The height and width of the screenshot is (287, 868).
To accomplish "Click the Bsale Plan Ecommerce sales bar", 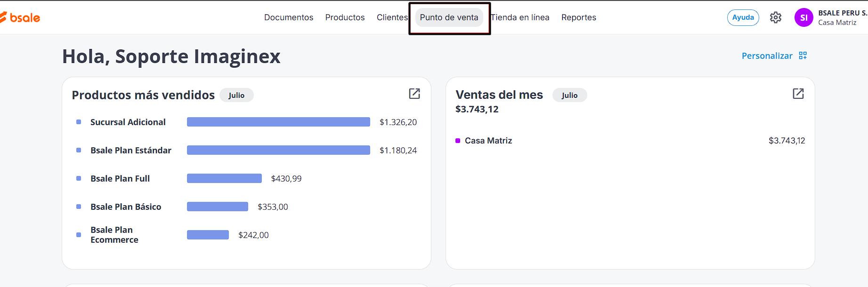I will (208, 235).
